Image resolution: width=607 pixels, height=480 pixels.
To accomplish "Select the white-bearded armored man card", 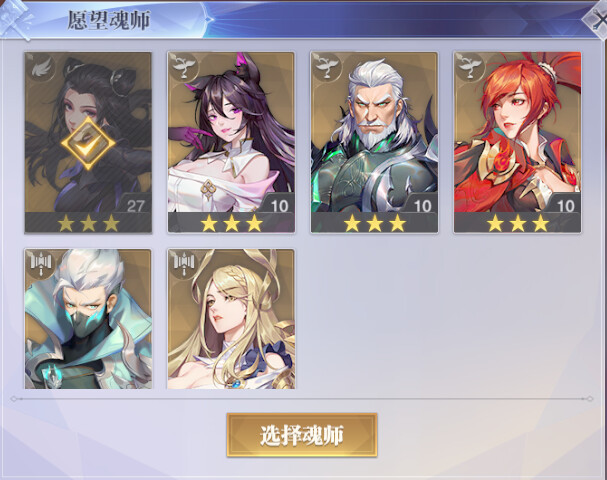I will (374, 142).
